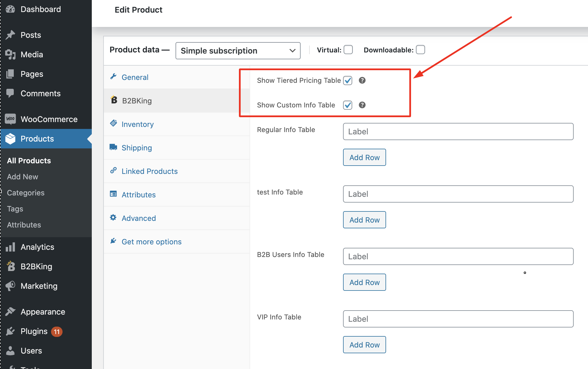The image size is (588, 369).
Task: Click the WooCommerce logo icon
Action: (x=10, y=119)
